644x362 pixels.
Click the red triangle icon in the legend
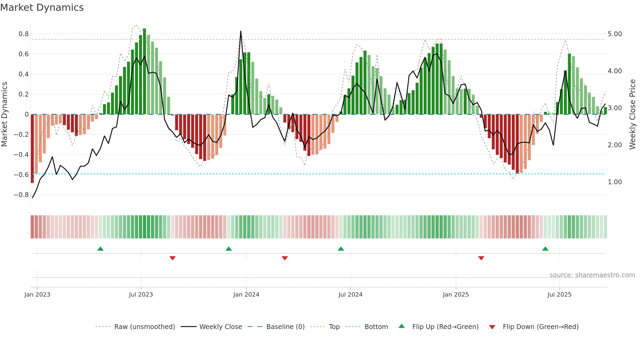click(492, 327)
